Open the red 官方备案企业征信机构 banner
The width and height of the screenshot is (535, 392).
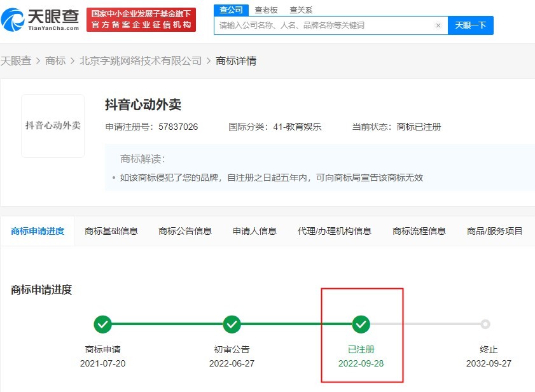point(141,20)
